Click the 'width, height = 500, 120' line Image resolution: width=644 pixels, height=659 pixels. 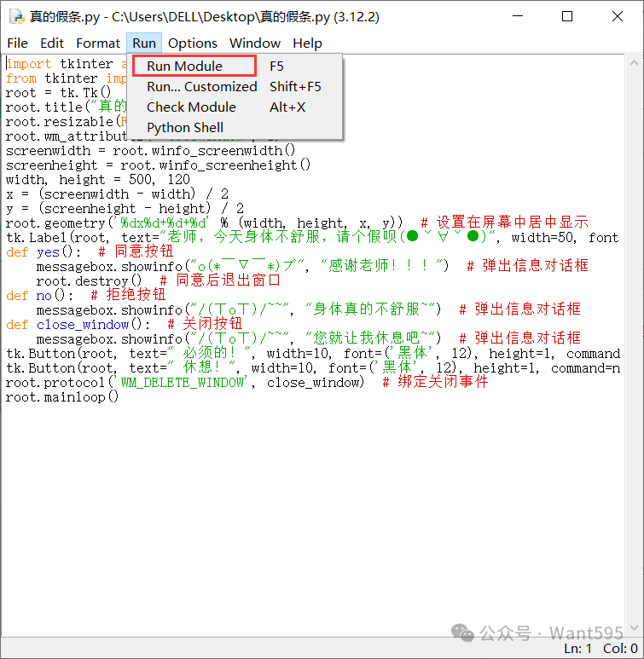(97, 180)
